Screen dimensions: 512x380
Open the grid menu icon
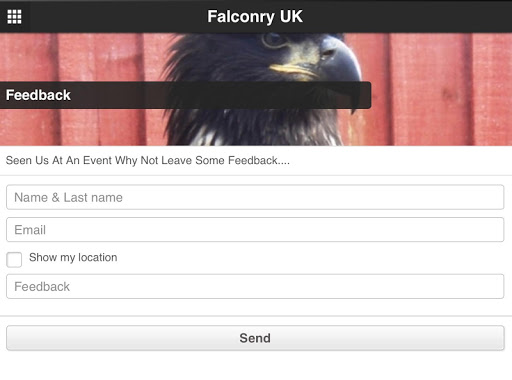pyautogui.click(x=14, y=16)
